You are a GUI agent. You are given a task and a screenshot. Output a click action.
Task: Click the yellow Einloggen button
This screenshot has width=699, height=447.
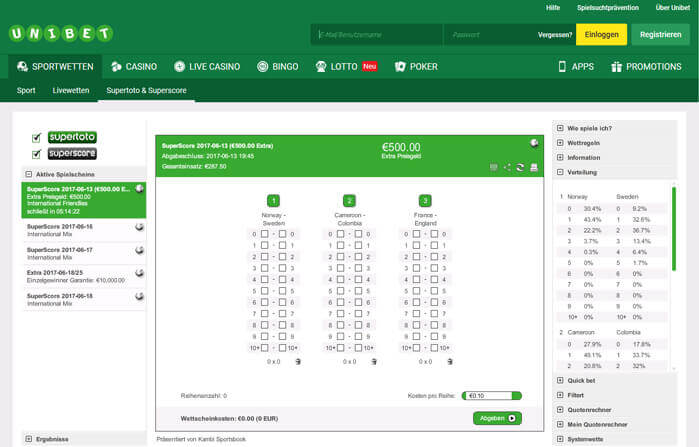601,35
